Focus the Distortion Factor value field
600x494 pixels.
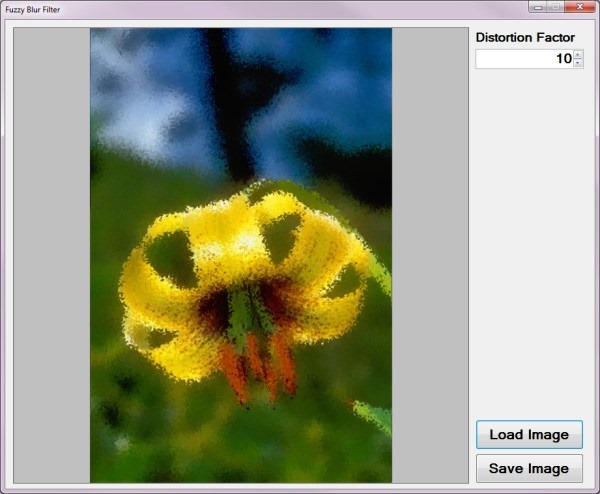click(522, 59)
